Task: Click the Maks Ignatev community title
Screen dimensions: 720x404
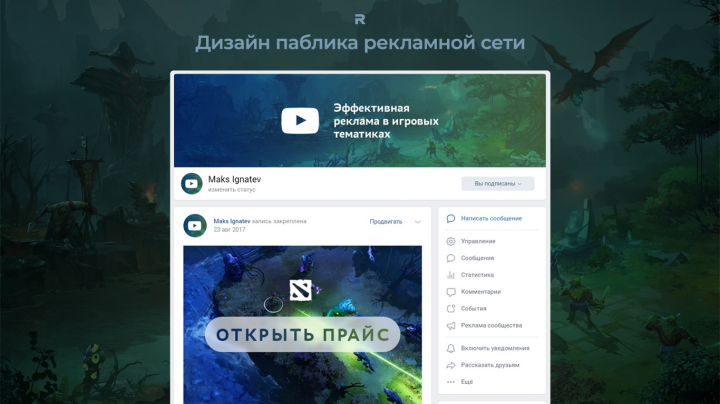Action: point(234,180)
